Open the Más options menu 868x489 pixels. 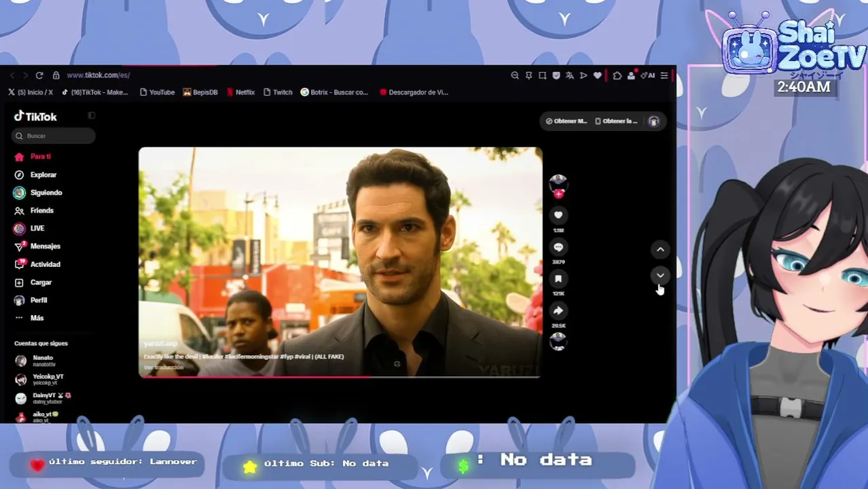tap(29, 318)
